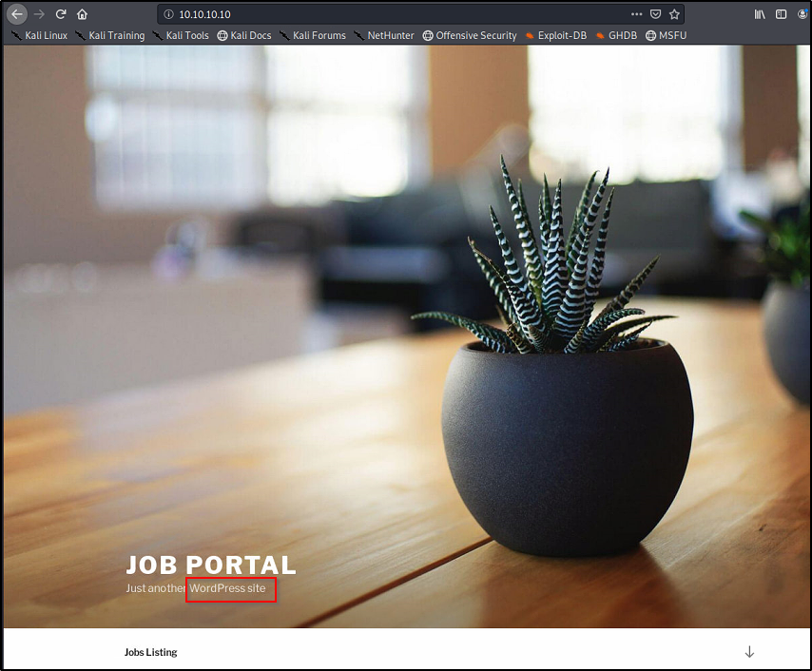This screenshot has height=671, width=812.
Task: Open the Jobs Listing menu item
Action: click(150, 652)
